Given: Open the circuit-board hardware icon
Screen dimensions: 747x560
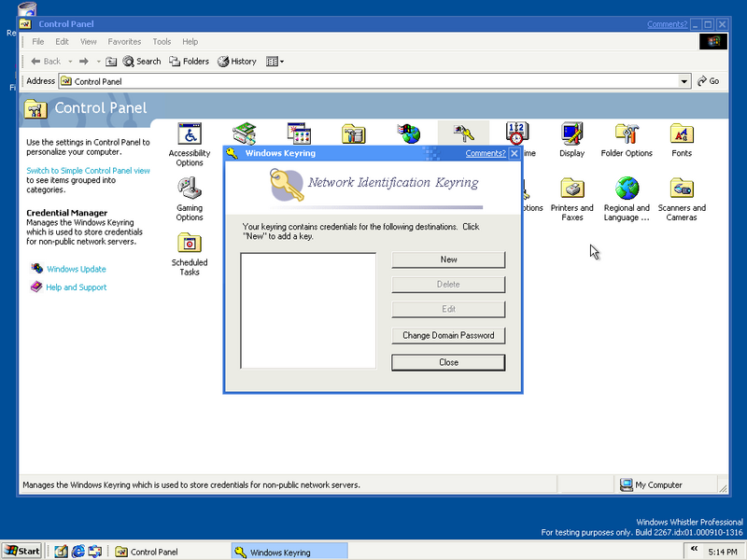Looking at the screenshot, I should (x=245, y=133).
